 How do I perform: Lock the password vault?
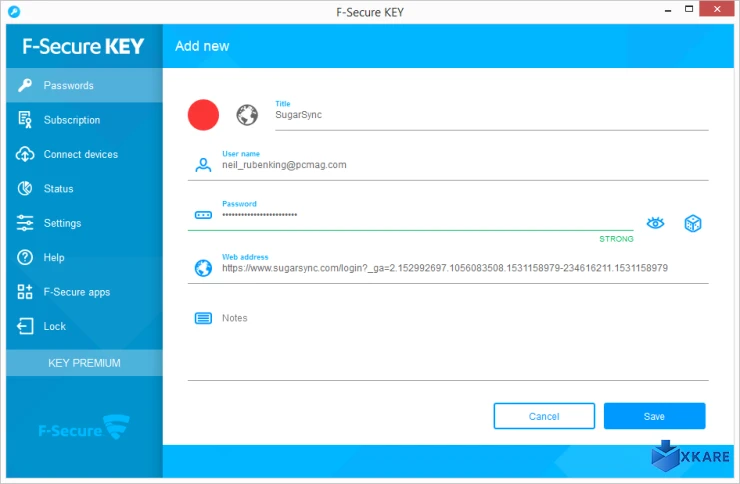pos(84,326)
